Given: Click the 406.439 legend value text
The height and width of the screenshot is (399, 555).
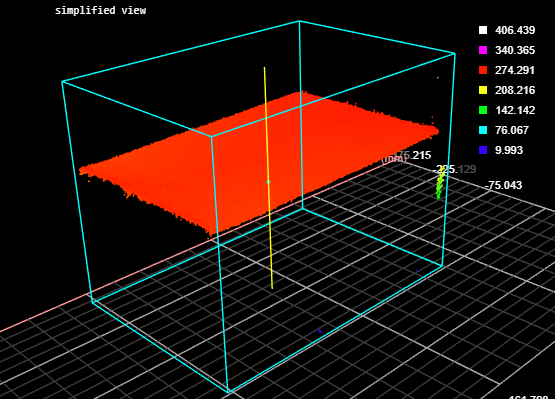Looking at the screenshot, I should (515, 30).
